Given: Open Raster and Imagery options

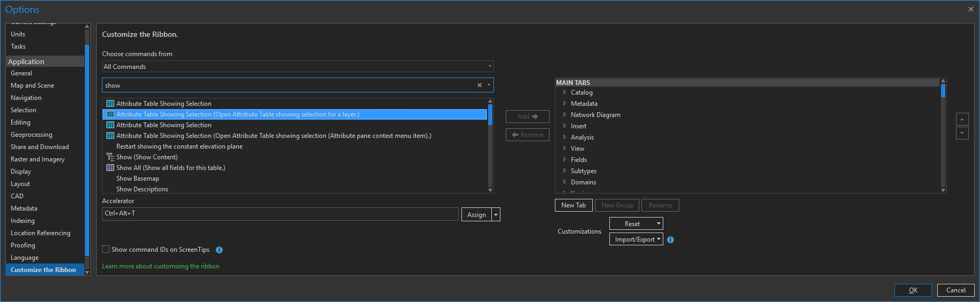Looking at the screenshot, I should pyautogui.click(x=45, y=159).
